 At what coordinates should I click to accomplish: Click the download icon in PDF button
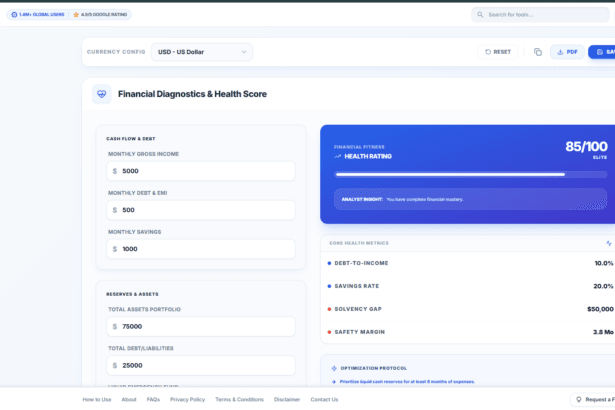[560, 52]
